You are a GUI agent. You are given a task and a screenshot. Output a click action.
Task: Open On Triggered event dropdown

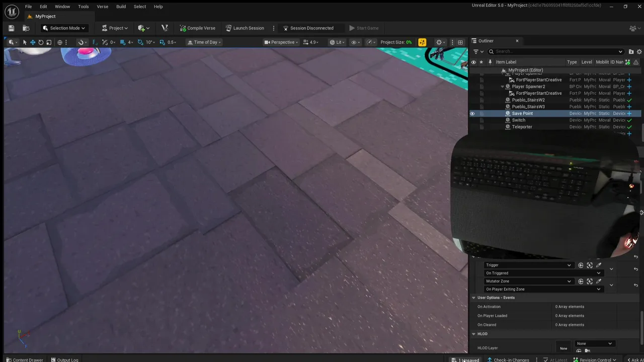[543, 273]
